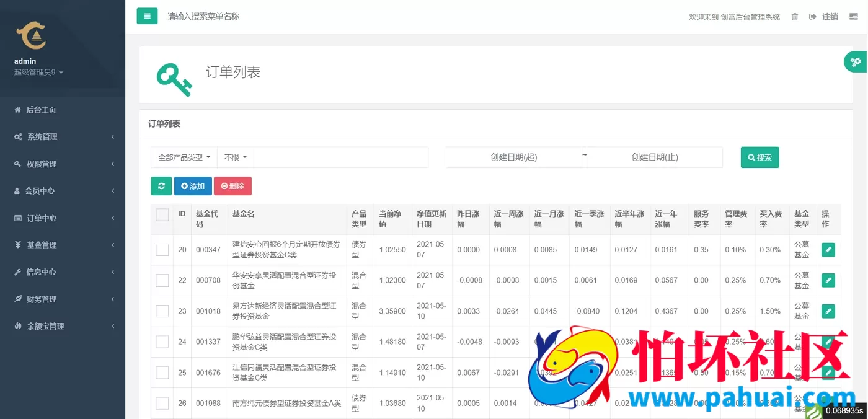This screenshot has width=868, height=419.
Task: Click the gears icon beside 系统管理
Action: [19, 137]
